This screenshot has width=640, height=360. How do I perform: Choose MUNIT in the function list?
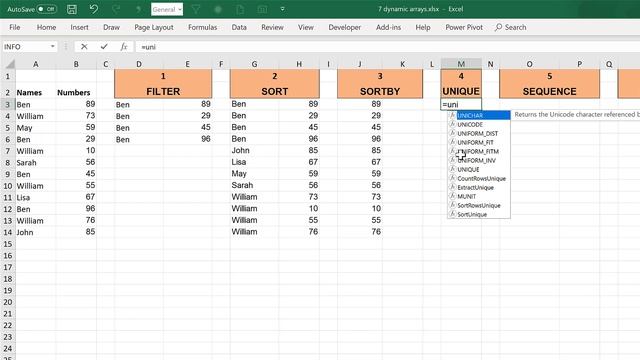point(479,196)
